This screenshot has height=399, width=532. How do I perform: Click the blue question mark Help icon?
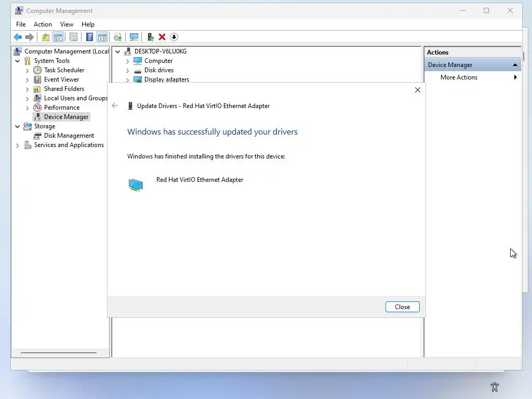tap(89, 37)
